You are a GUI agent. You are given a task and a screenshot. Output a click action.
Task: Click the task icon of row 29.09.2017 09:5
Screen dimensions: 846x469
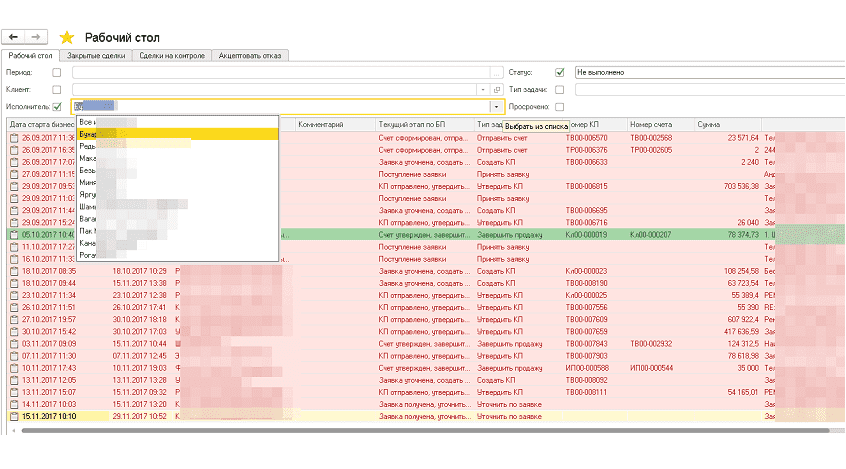(x=14, y=186)
